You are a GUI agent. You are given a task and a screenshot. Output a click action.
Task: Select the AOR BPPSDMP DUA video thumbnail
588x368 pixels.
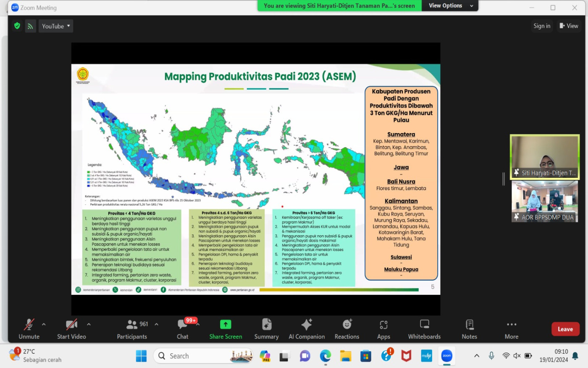544,201
